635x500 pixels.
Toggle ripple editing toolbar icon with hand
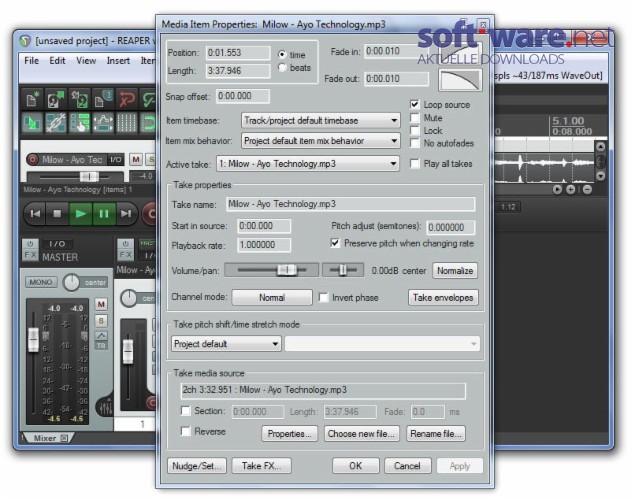pos(79,123)
